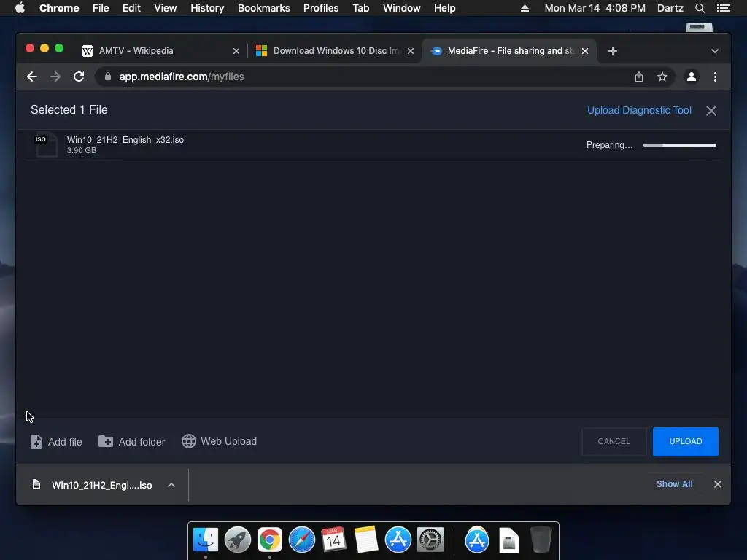Open the Edit menu
The image size is (747, 560).
(x=131, y=8)
